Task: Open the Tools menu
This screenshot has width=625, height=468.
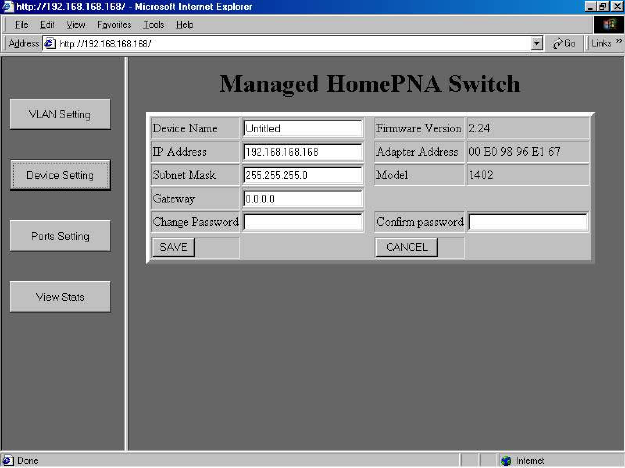Action: (153, 24)
